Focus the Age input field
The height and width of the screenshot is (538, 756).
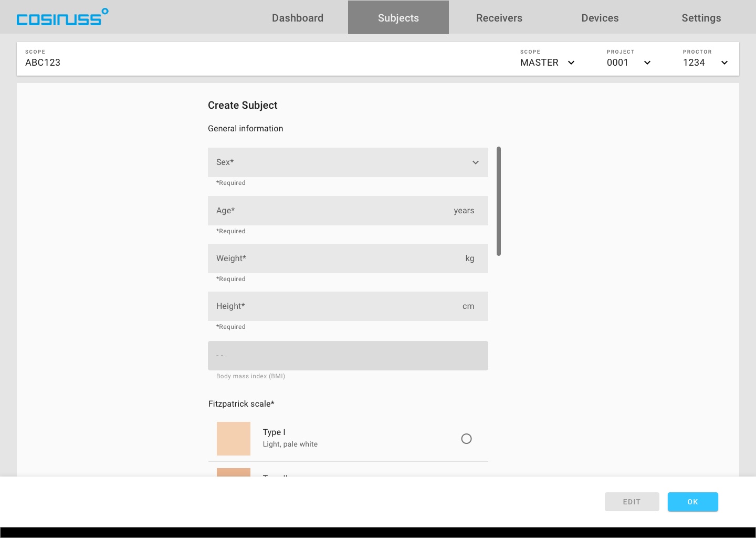[x=348, y=211]
